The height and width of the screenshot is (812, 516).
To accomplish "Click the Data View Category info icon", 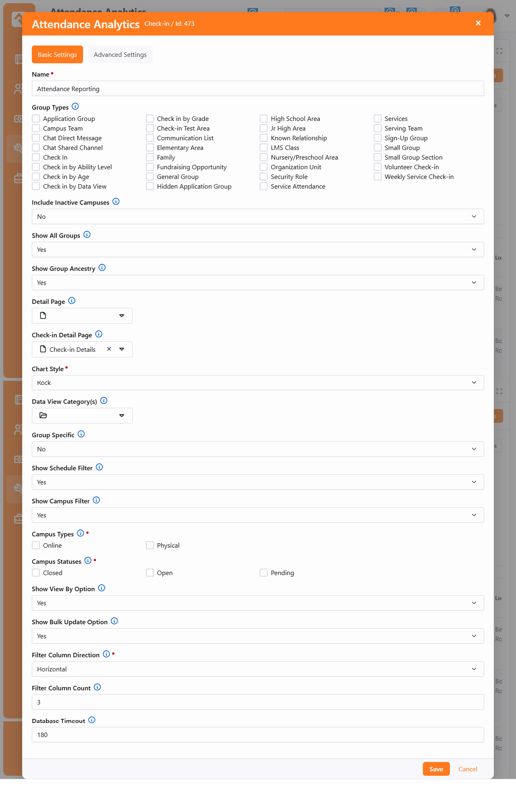I will point(104,401).
